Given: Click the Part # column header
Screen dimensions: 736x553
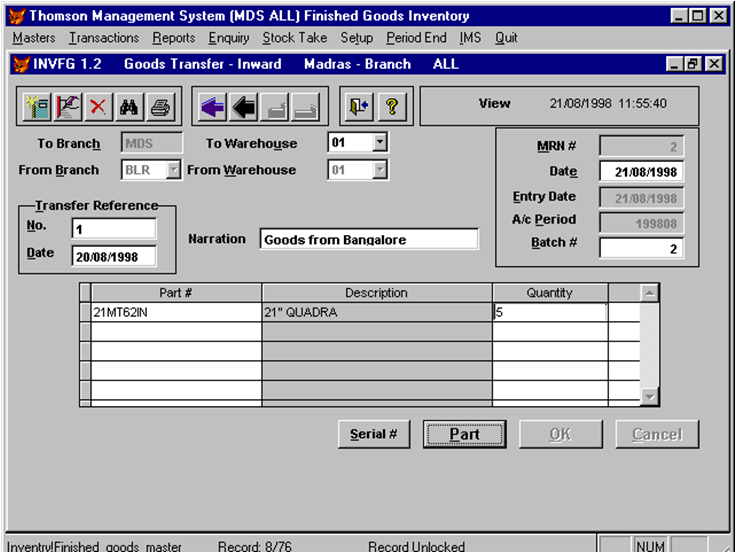Looking at the screenshot, I should [x=176, y=293].
